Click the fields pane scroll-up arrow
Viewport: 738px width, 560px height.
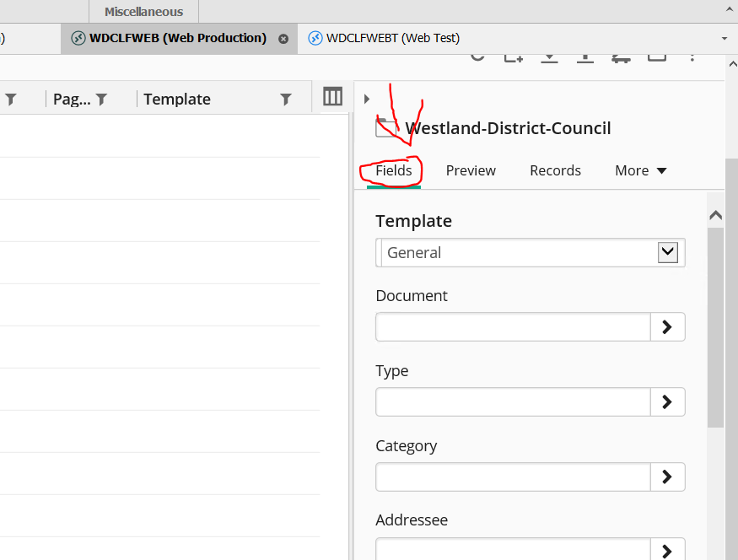click(715, 215)
